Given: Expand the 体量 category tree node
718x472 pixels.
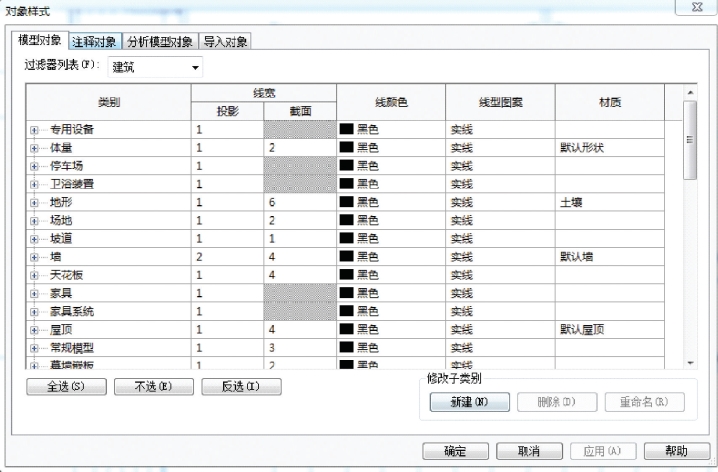Looking at the screenshot, I should [34, 148].
